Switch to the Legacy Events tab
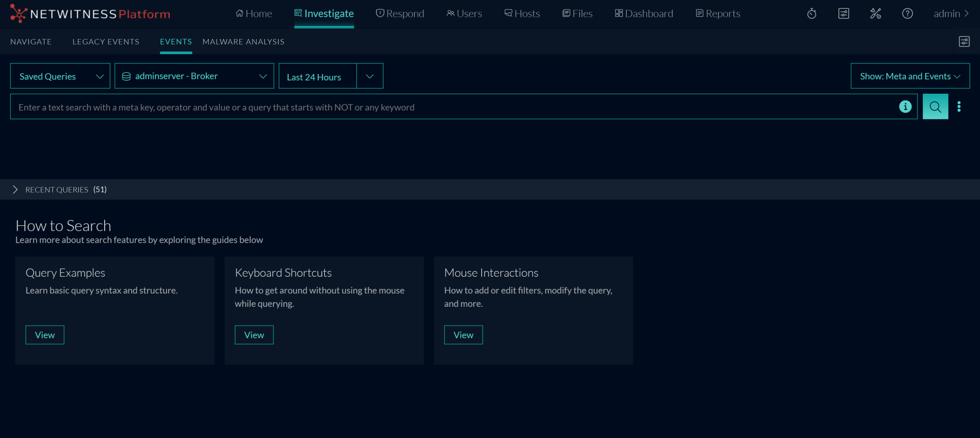Image resolution: width=980 pixels, height=438 pixels. tap(106, 42)
